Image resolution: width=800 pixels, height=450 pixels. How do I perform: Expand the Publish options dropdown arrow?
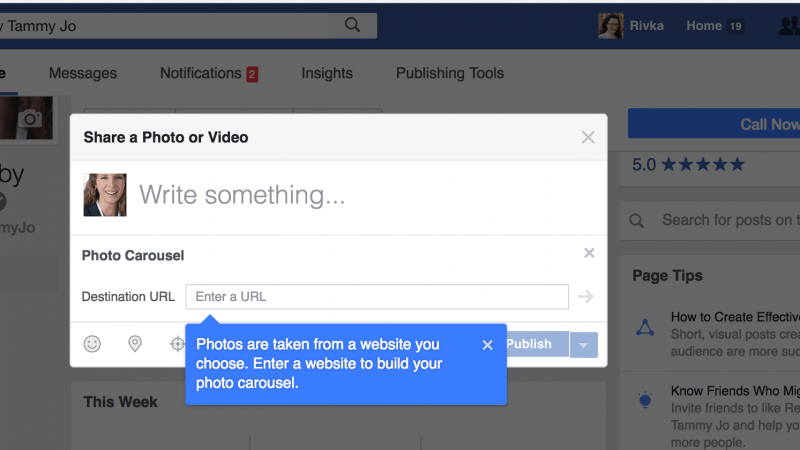[x=584, y=344]
